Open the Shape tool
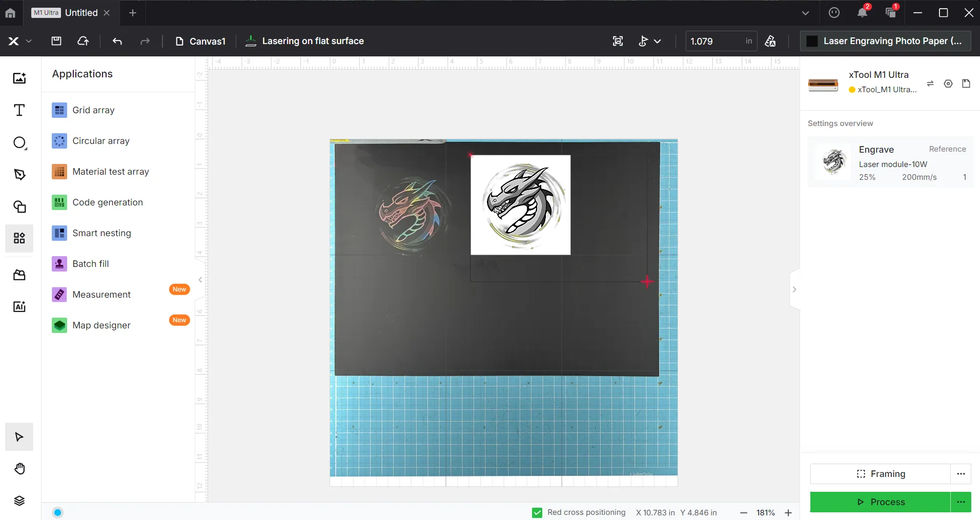Image resolution: width=980 pixels, height=520 pixels. 19,143
